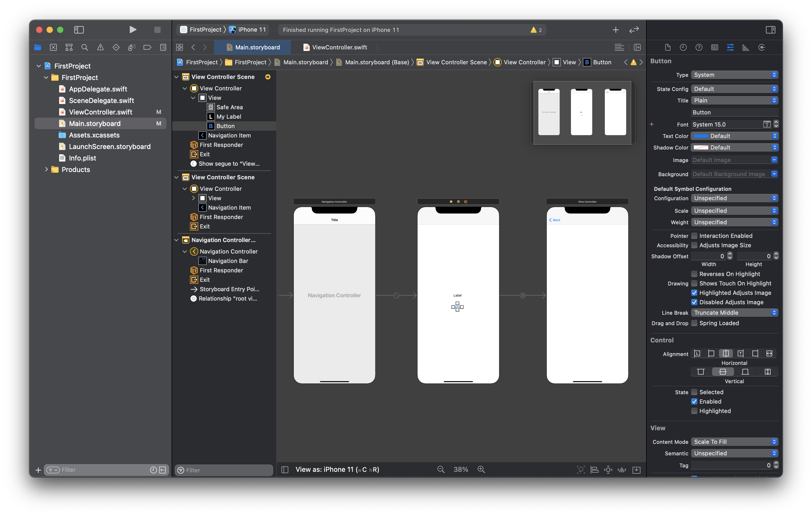Open the library with plus button
Screen dimensions: 812x516
[615, 30]
